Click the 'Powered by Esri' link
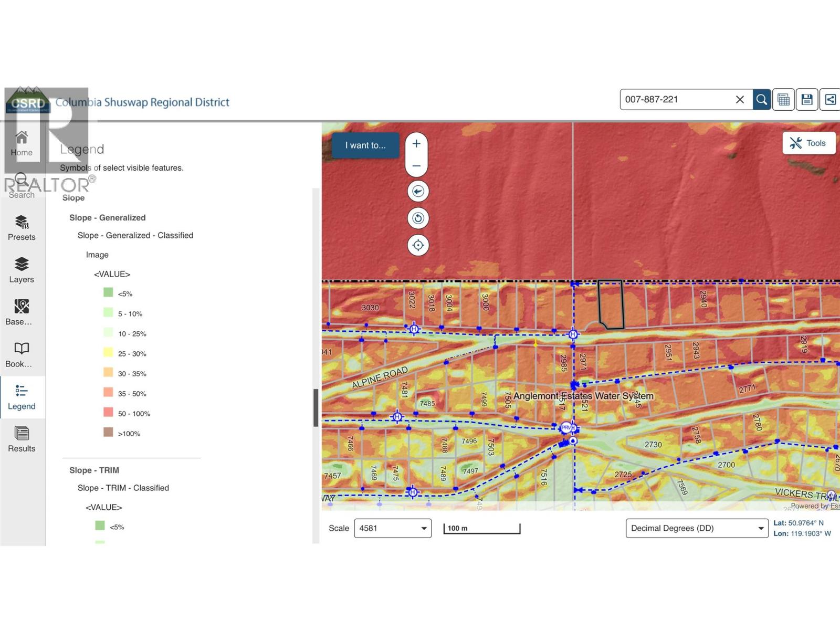Viewport: 840px width, 630px height. point(815,506)
